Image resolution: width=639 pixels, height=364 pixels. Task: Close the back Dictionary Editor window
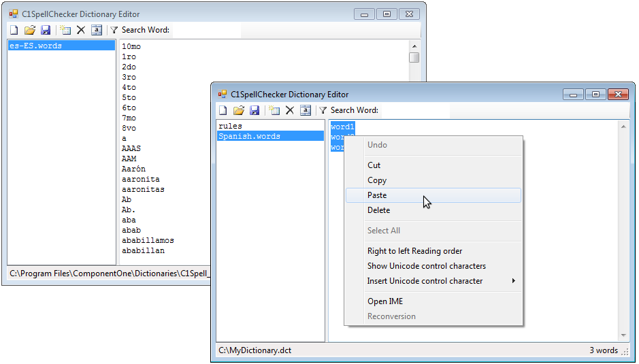[x=409, y=14]
